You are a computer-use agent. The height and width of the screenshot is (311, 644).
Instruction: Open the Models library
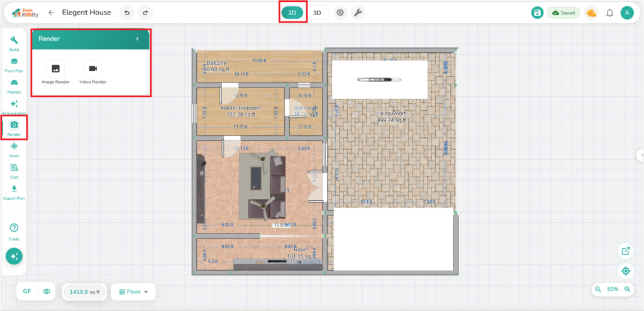(14, 85)
